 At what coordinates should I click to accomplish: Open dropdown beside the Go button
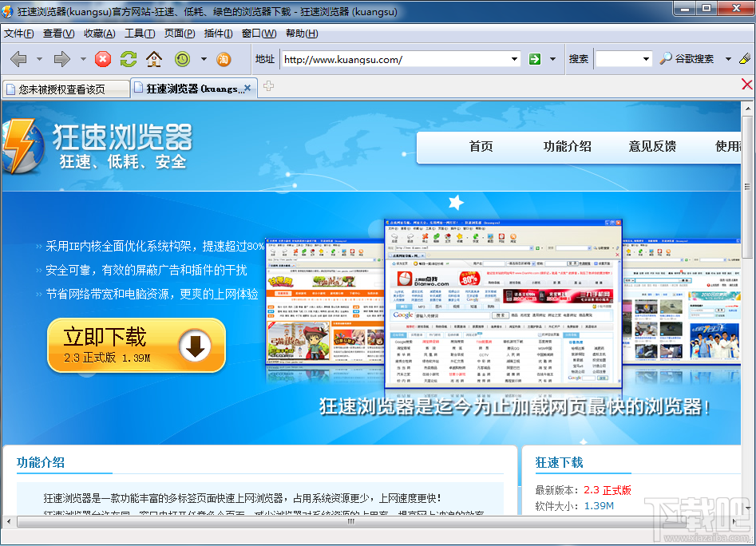(552, 59)
